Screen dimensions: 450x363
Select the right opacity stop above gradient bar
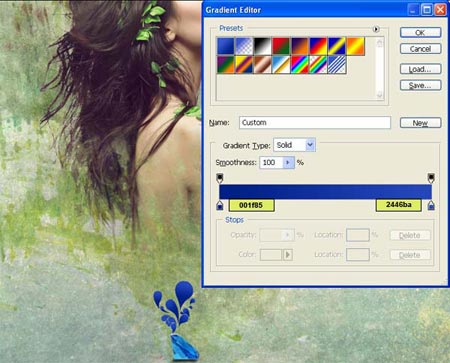pyautogui.click(x=431, y=178)
